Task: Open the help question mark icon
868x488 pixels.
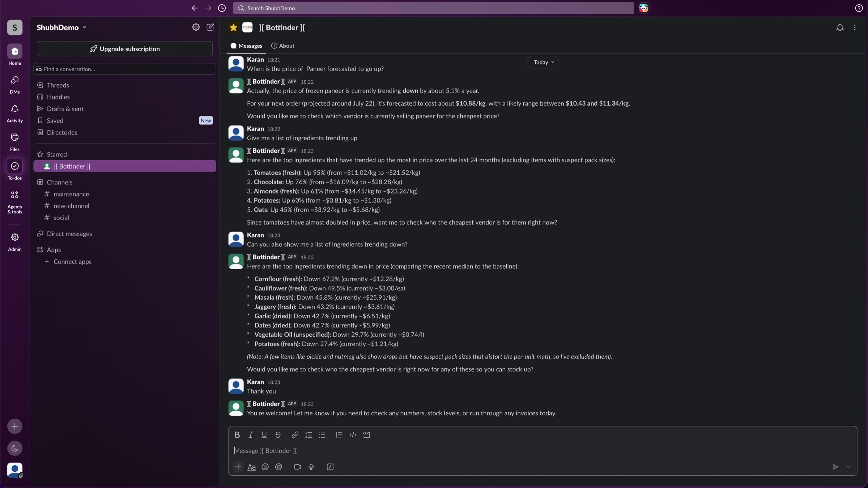Action: click(859, 8)
